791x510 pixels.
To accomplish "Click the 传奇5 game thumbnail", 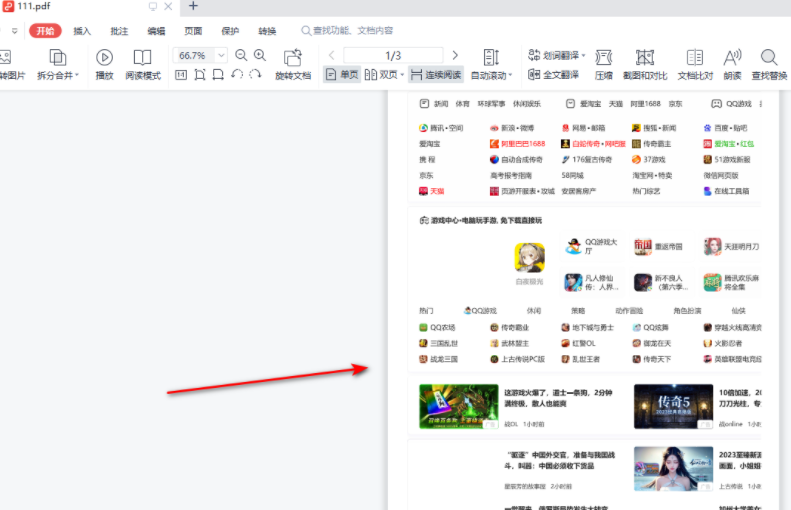I will pos(673,407).
